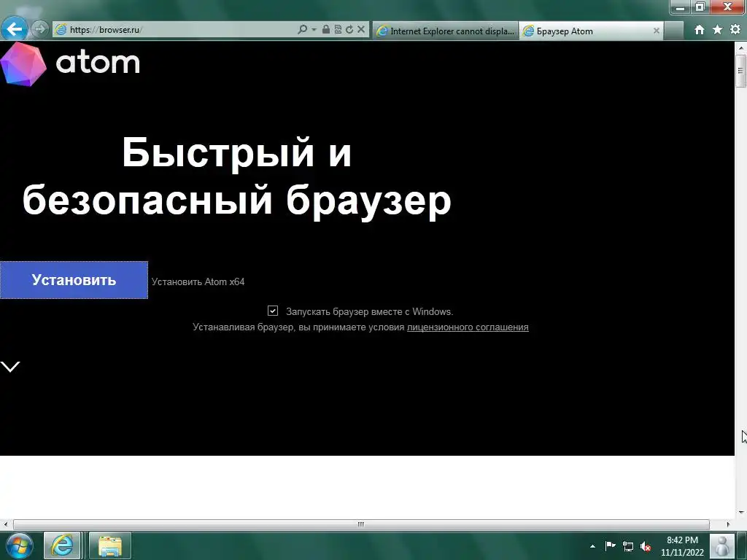This screenshot has width=747, height=560.
Task: Click the horizontal scrollbar right arrow
Action: pos(728,524)
